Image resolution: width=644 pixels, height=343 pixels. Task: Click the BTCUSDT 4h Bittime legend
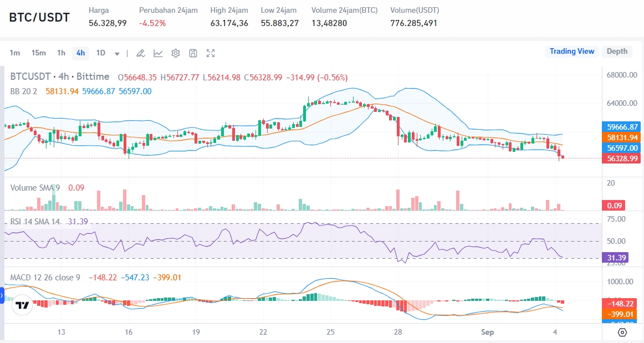coord(60,77)
